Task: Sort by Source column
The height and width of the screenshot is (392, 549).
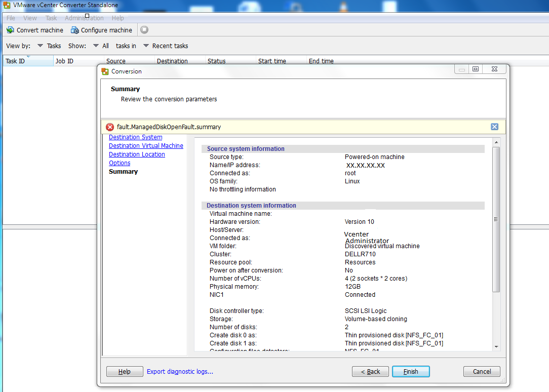Action: (x=129, y=61)
